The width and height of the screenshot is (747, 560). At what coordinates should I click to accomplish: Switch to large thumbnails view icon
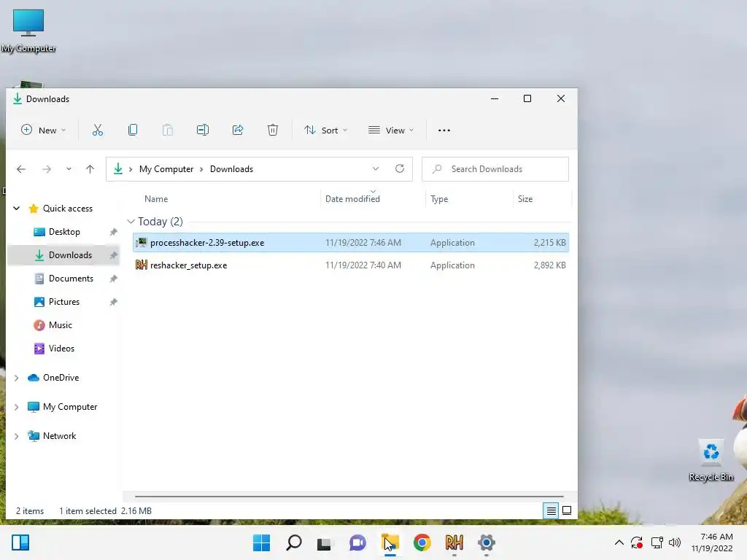point(567,511)
